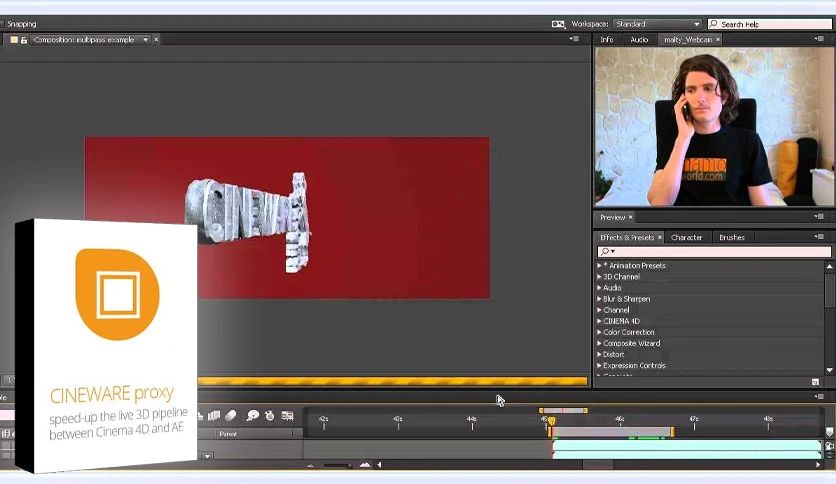836x484 pixels.
Task: Click the webcam footage preview
Action: pyautogui.click(x=714, y=127)
